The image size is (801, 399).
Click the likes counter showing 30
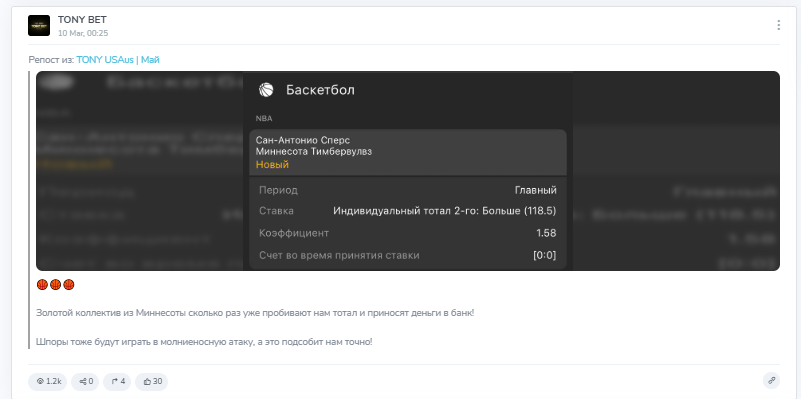pos(152,381)
